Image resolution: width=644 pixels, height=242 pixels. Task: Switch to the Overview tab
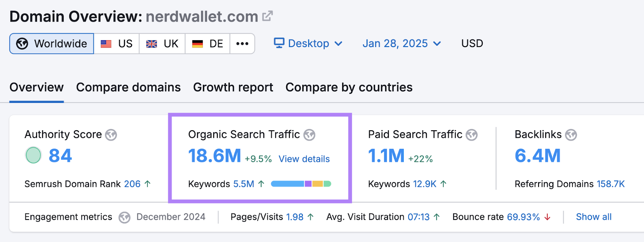[x=37, y=87]
